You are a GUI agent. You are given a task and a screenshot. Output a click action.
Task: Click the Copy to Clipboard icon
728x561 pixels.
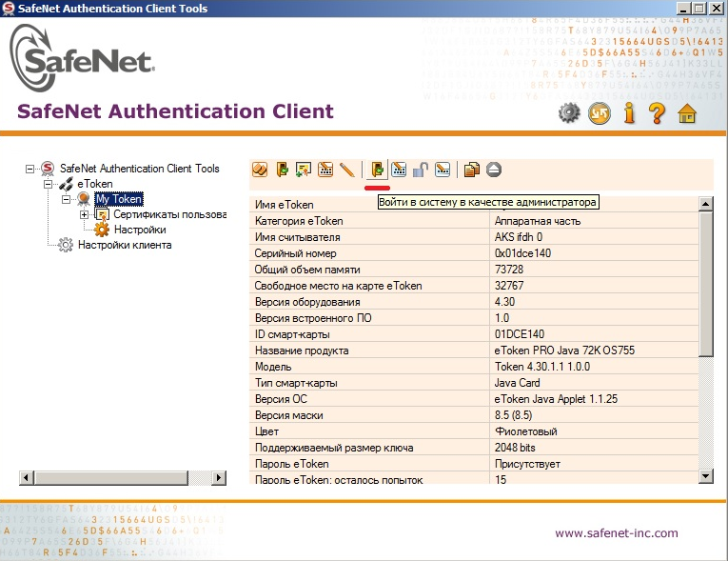tap(472, 170)
